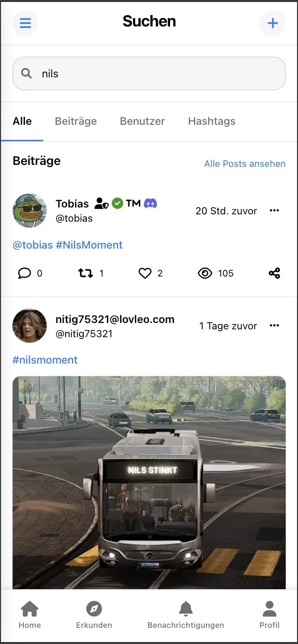Click the search field containing nils
Image resolution: width=298 pixels, height=644 pixels.
click(x=149, y=73)
